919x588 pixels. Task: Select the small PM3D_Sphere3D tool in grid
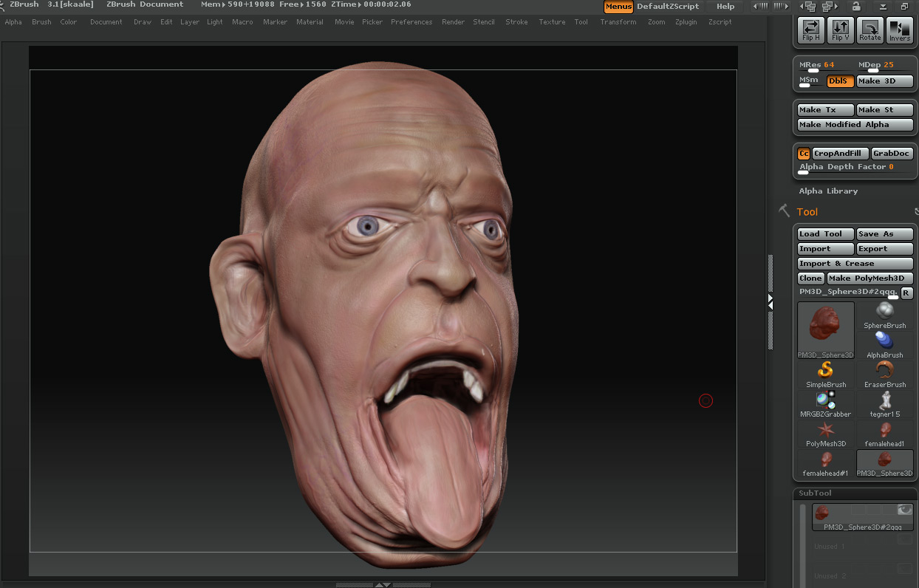click(x=884, y=463)
